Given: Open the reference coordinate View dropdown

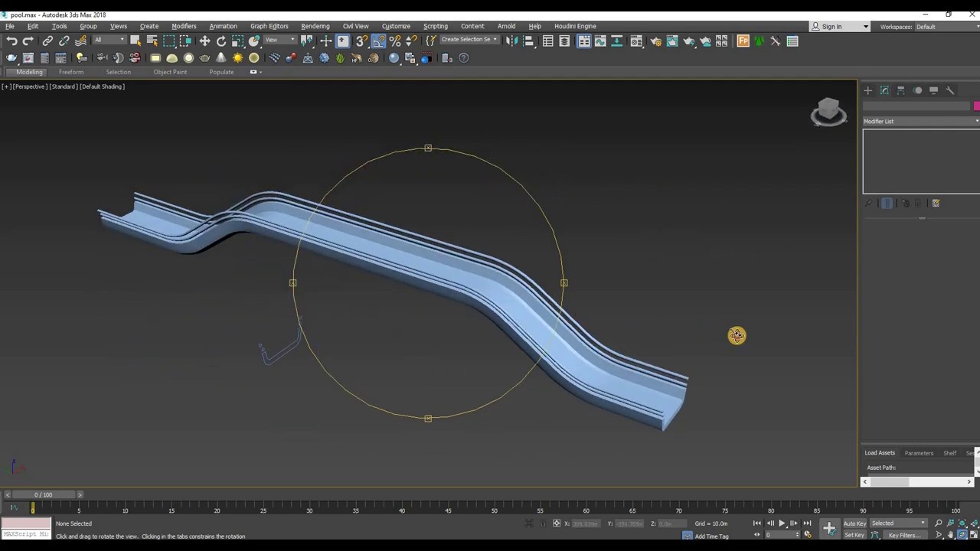Looking at the screenshot, I should coord(279,40).
